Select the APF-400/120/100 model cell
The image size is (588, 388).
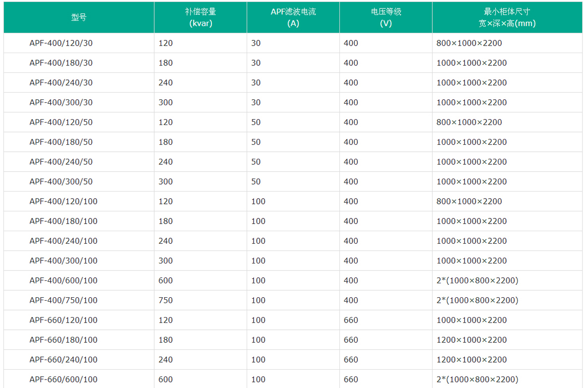[64, 201]
